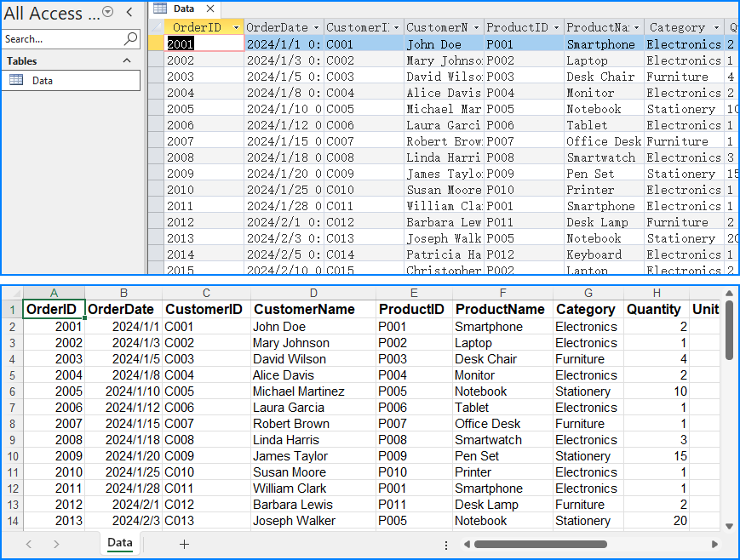740x560 pixels.
Task: Click the table icon beside Data under Tables
Action: pos(15,82)
